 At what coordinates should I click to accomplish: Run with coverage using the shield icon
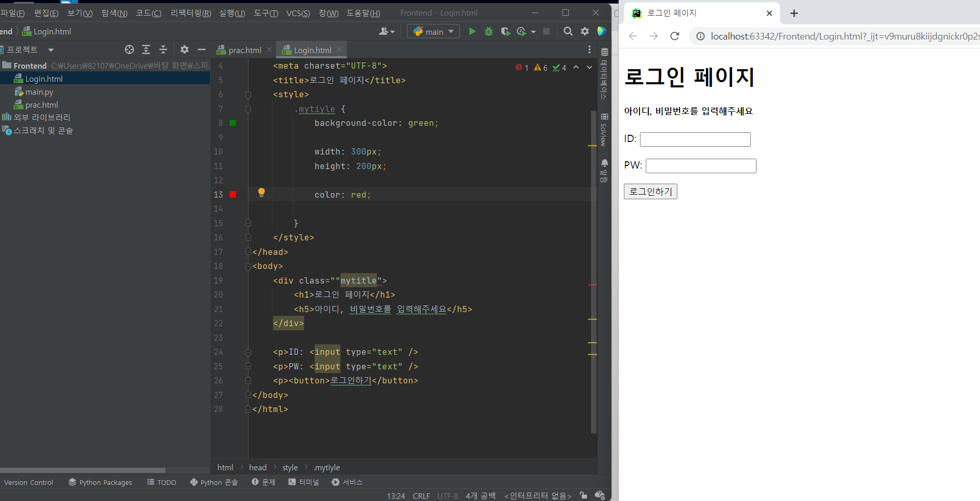(x=505, y=31)
